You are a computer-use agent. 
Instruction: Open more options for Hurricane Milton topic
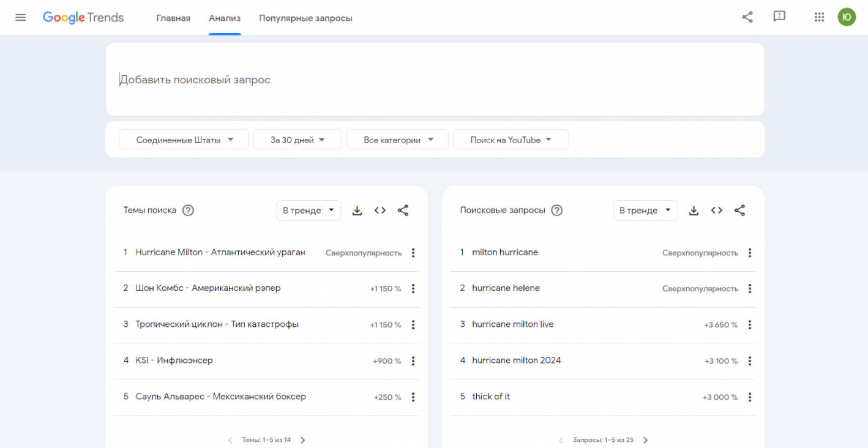coord(413,253)
